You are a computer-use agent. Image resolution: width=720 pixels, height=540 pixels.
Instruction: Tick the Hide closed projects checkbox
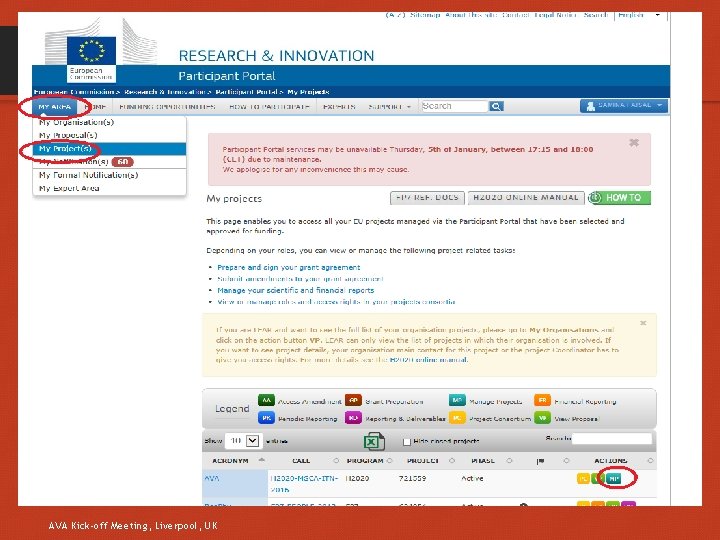pyautogui.click(x=406, y=442)
